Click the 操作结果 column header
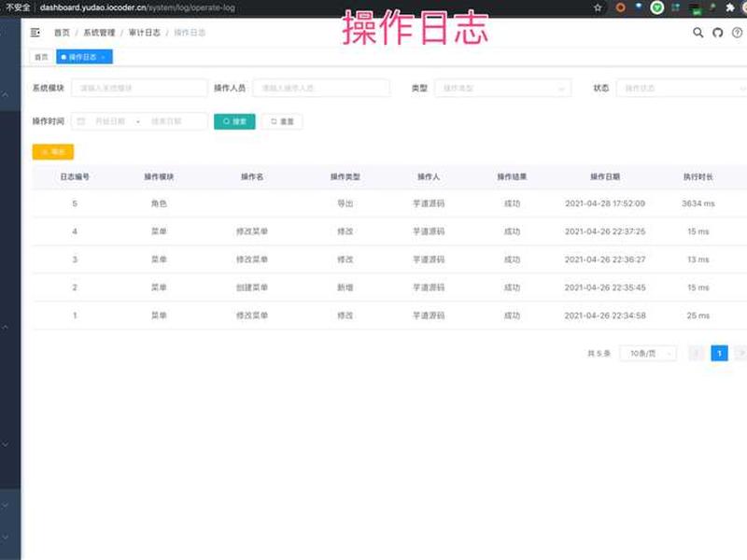The height and width of the screenshot is (560, 747). (512, 176)
